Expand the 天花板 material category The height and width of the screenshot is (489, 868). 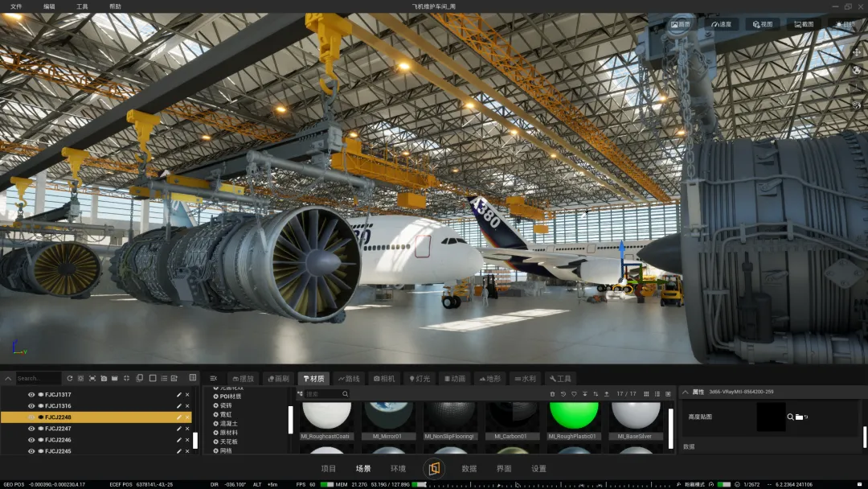pos(216,442)
